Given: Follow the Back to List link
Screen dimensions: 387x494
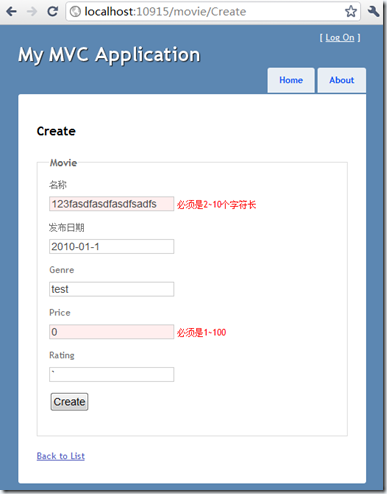Looking at the screenshot, I should pyautogui.click(x=61, y=456).
